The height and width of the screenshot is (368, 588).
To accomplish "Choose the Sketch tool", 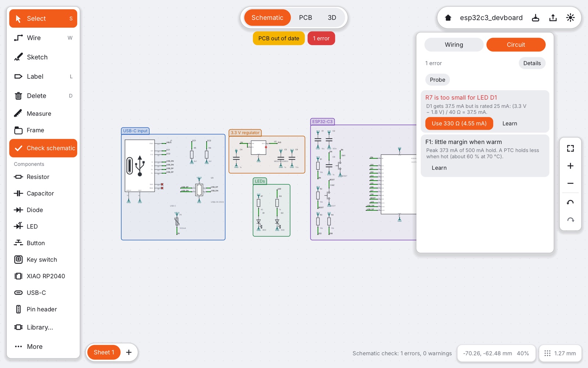I will (x=43, y=57).
